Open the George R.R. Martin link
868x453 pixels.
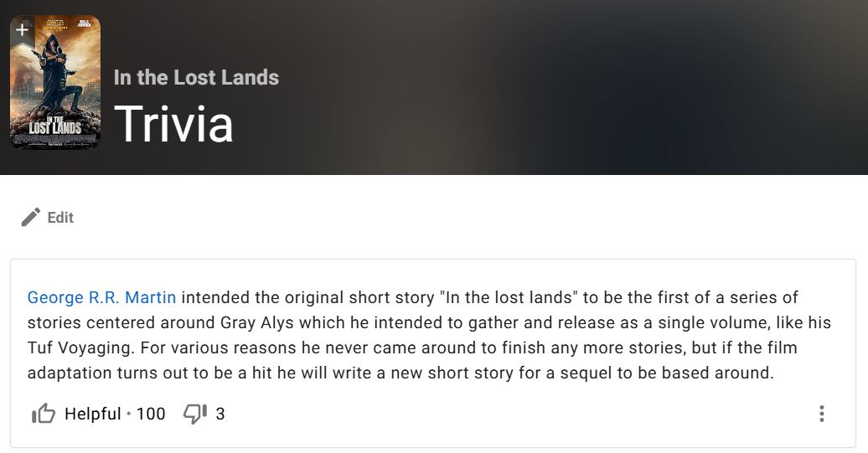[101, 298]
